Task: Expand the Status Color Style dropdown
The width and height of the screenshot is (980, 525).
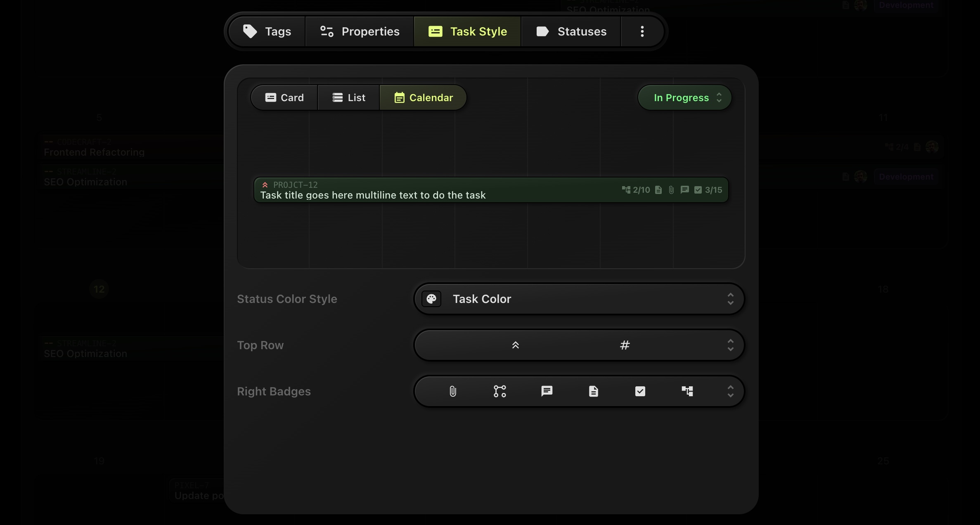Action: tap(730, 299)
